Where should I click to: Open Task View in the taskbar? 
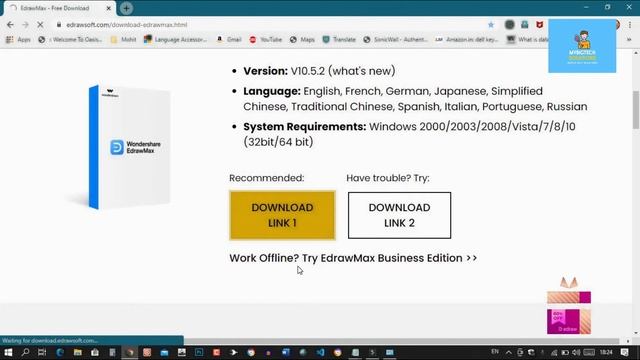coord(42,352)
